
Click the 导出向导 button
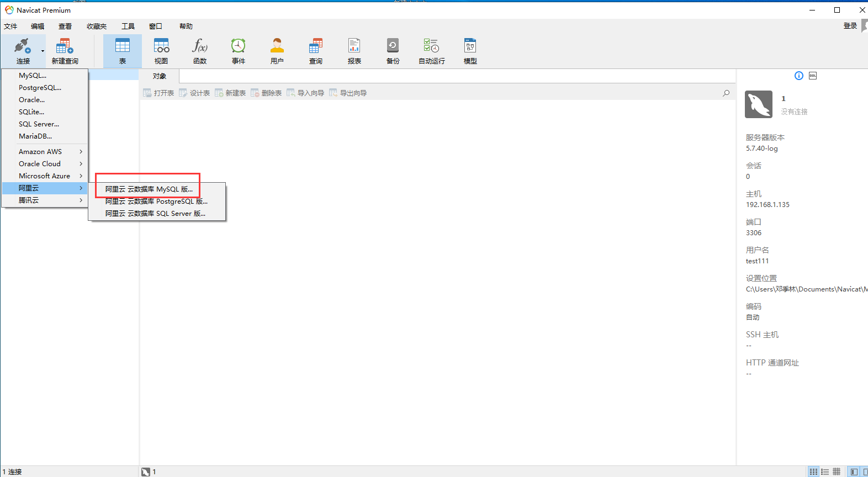tap(348, 93)
